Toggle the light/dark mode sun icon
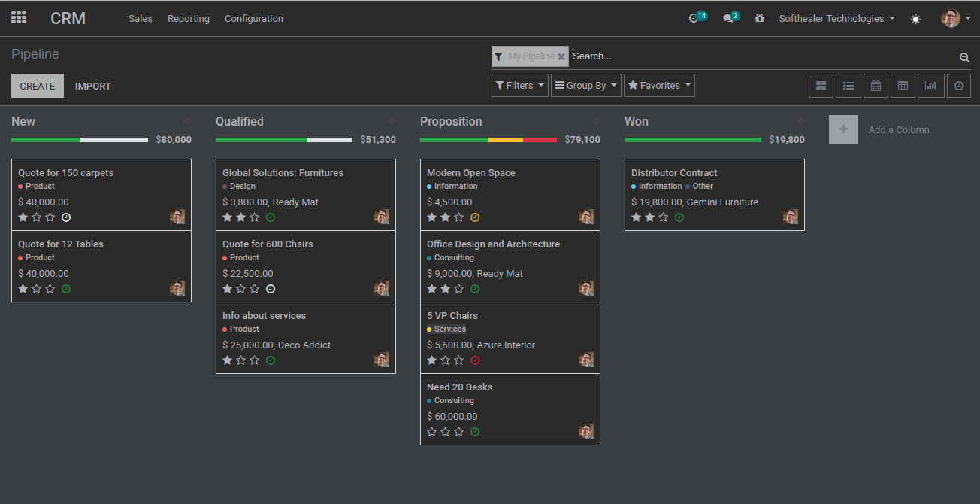 point(915,19)
